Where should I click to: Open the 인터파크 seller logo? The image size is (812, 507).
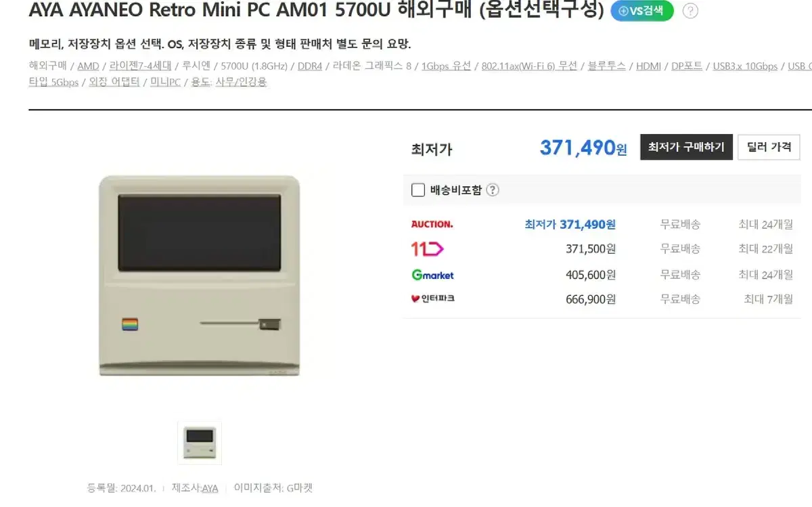(x=432, y=299)
